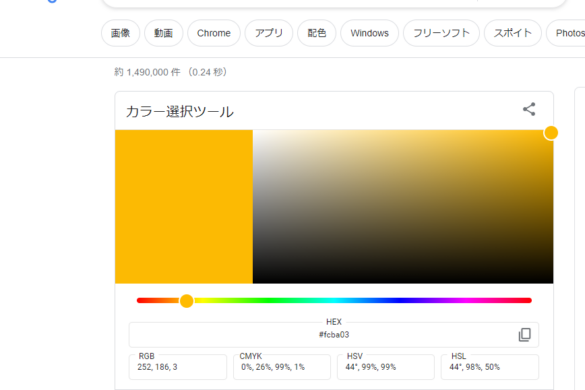Choose the スポイト filter chip

coord(513,33)
